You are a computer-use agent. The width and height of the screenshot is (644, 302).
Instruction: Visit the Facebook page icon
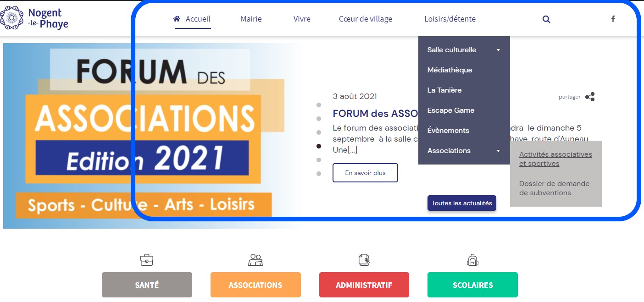coord(613,19)
